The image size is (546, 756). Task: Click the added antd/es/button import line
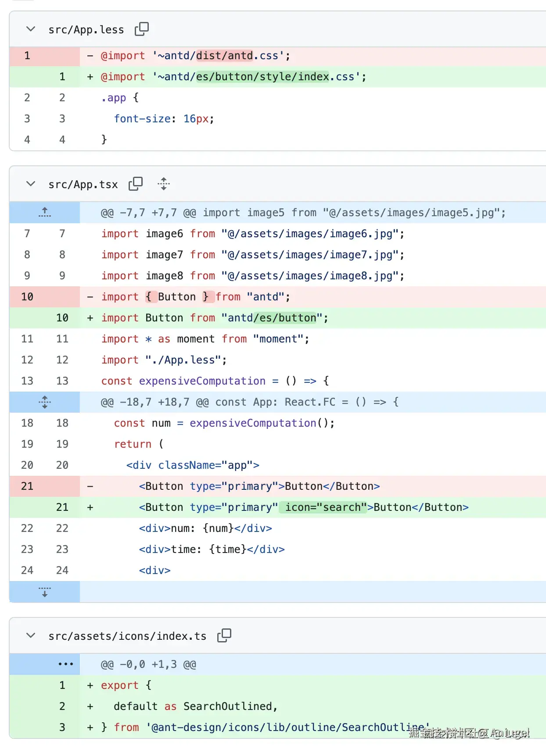pyautogui.click(x=215, y=318)
